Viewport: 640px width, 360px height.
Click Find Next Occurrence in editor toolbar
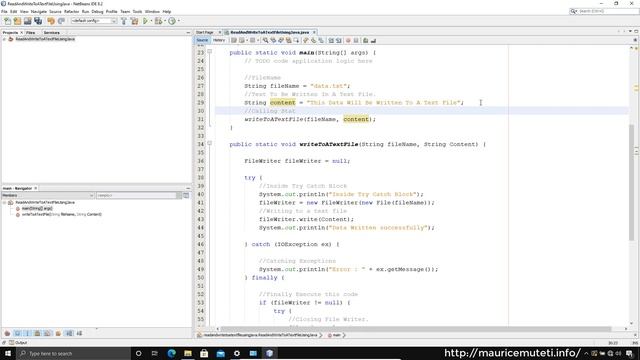[281, 40]
